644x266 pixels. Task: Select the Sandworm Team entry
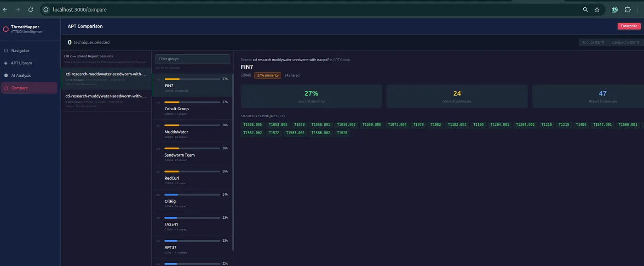(x=193, y=154)
